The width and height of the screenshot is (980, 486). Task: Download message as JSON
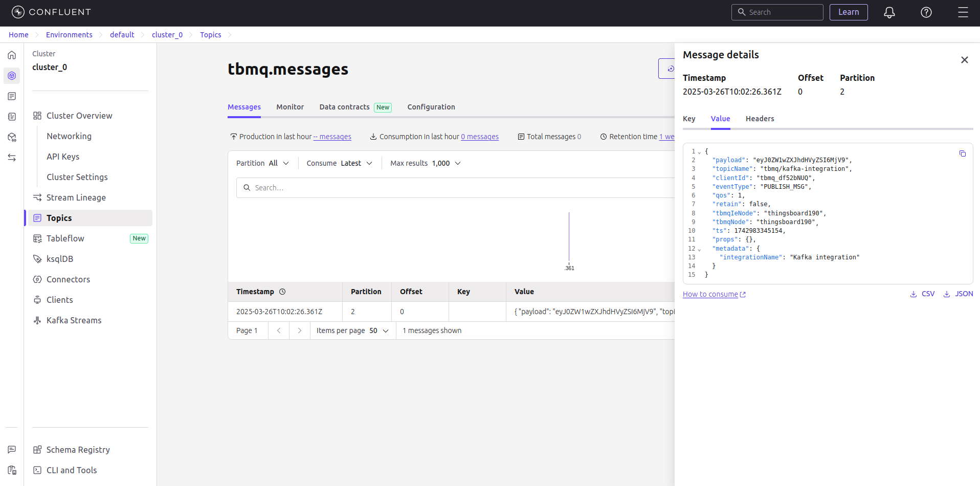pyautogui.click(x=958, y=294)
